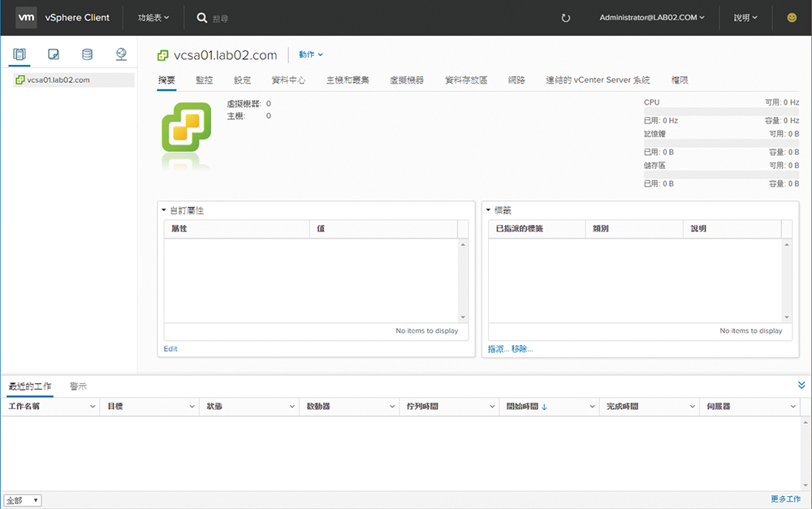Switch to the 摘要 tab
The image size is (812, 509).
[x=166, y=80]
